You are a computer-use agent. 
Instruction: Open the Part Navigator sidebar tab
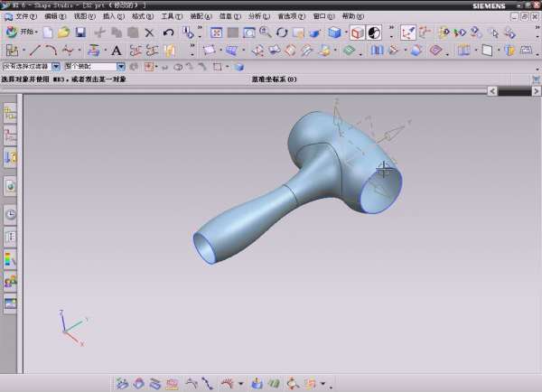(x=10, y=135)
